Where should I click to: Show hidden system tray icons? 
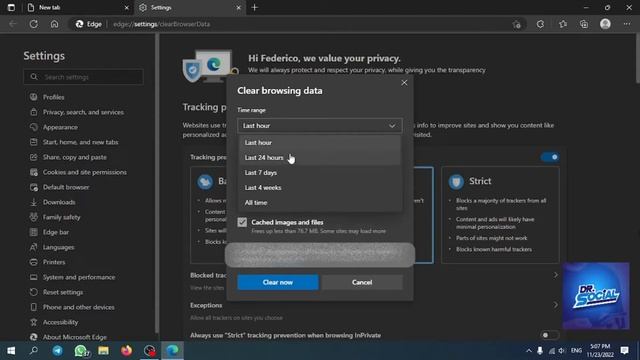point(529,351)
